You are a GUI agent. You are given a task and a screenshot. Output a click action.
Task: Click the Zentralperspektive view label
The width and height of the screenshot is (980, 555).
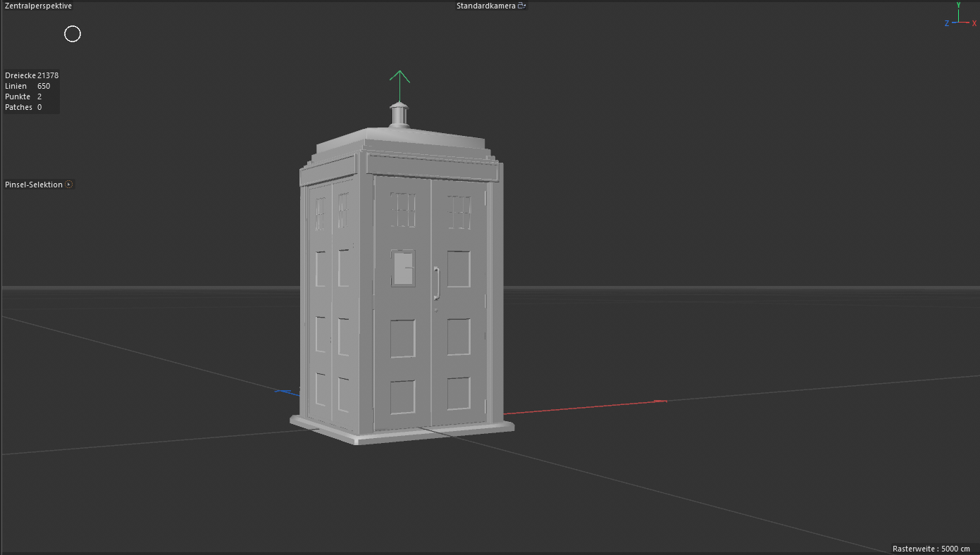38,6
